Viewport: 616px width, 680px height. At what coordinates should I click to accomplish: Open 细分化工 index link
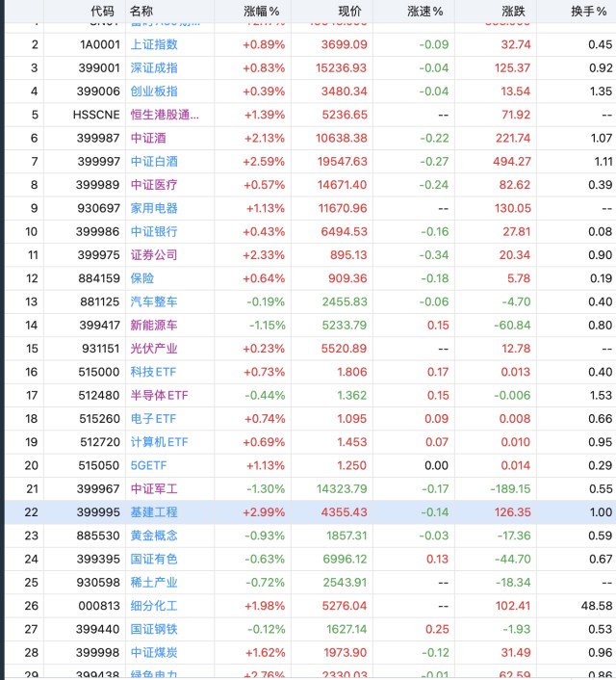(x=154, y=606)
